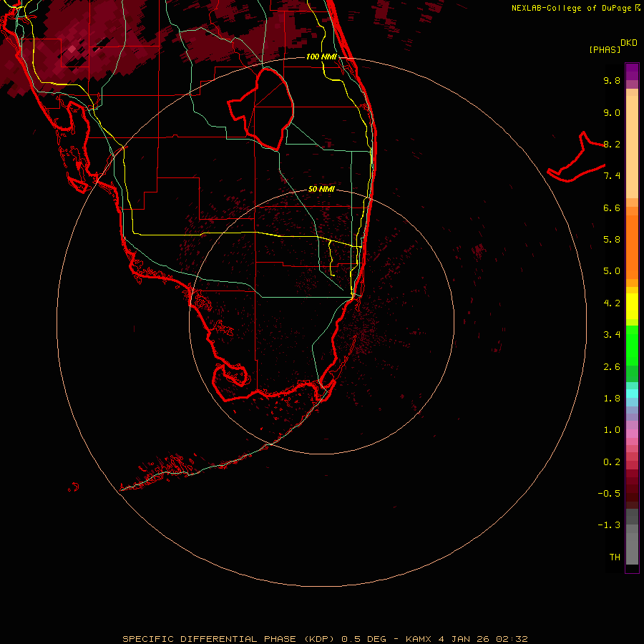Click the 0.2 scale value label

[x=612, y=462]
